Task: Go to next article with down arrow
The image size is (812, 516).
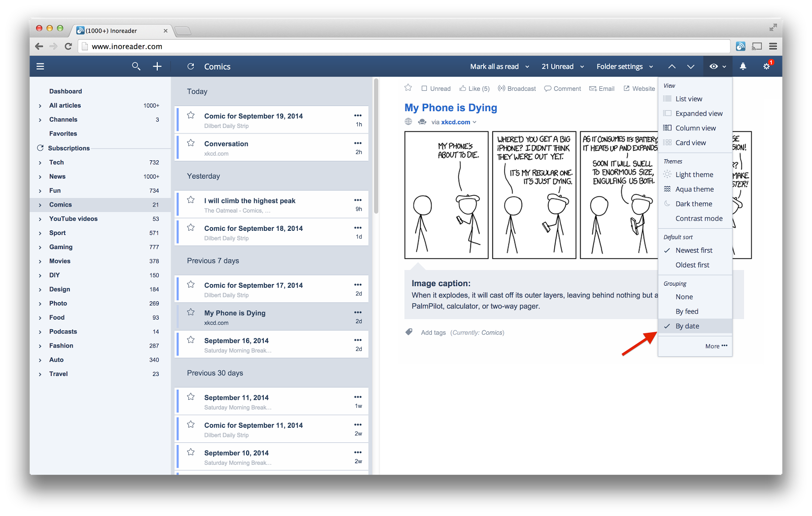Action: point(691,66)
